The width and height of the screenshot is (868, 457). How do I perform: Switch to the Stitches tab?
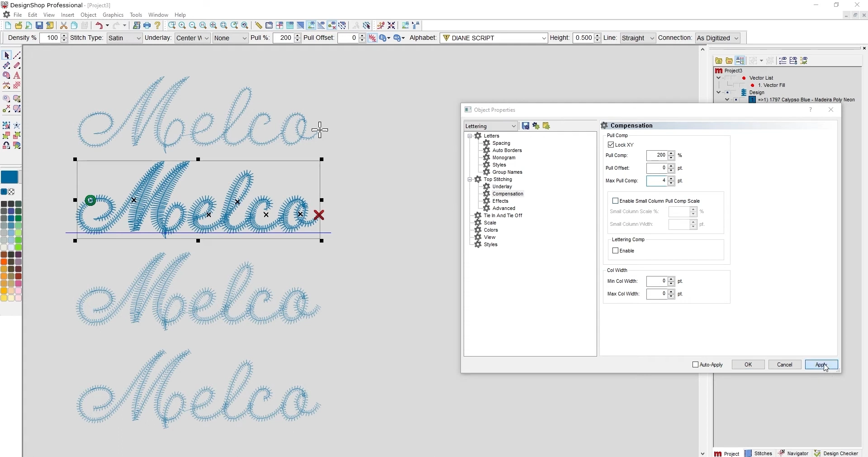(759, 453)
